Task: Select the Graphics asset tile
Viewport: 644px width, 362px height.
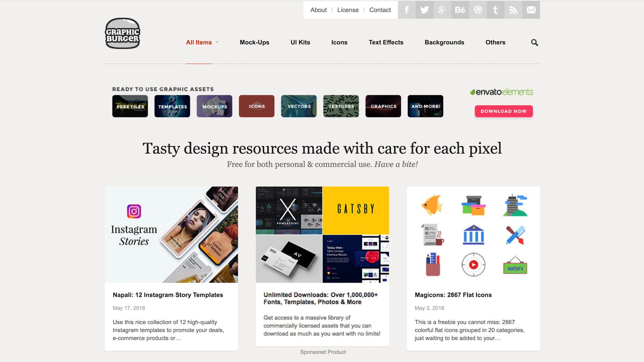Action: tap(383, 106)
